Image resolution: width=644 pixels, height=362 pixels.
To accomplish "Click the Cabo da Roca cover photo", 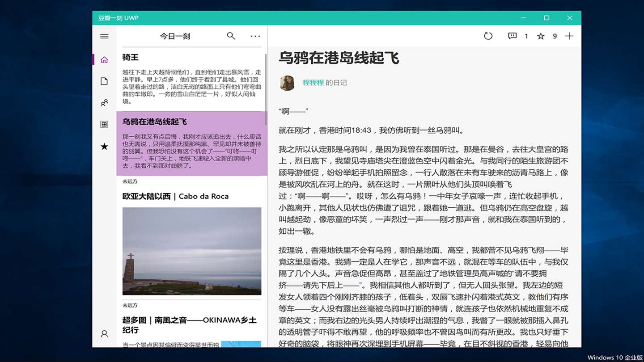I will tap(192, 251).
